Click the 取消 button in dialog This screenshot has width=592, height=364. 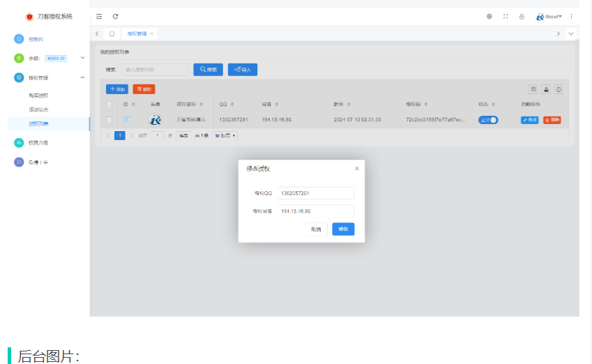coord(316,229)
